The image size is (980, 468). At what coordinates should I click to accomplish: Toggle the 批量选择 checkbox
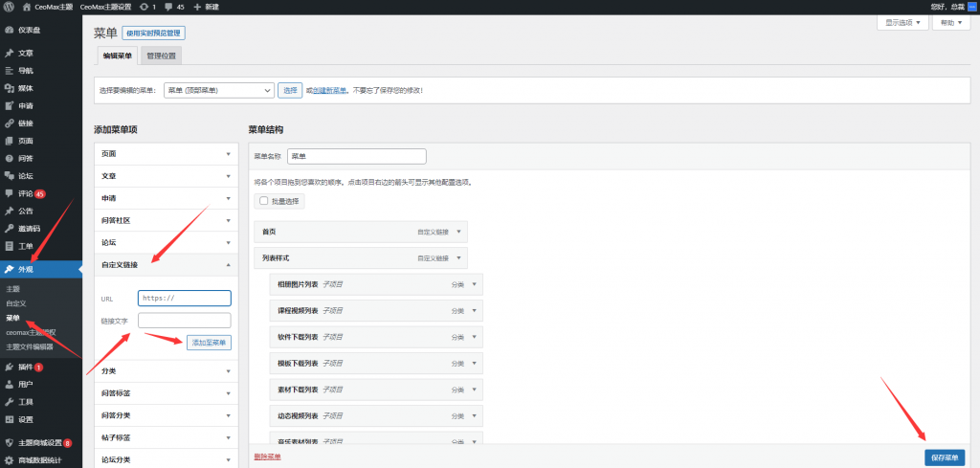click(x=263, y=201)
